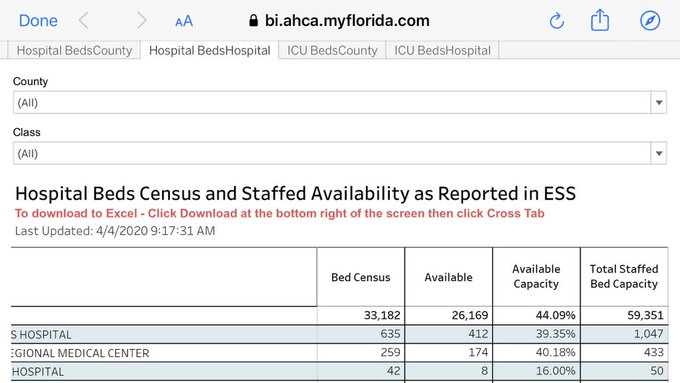Tap Done to close the browser view
Viewport: 680px width, 383px height.
(x=38, y=20)
